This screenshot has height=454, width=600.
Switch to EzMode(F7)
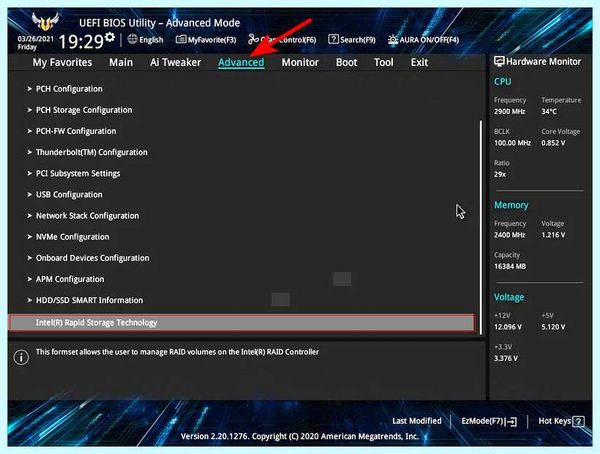tap(489, 421)
